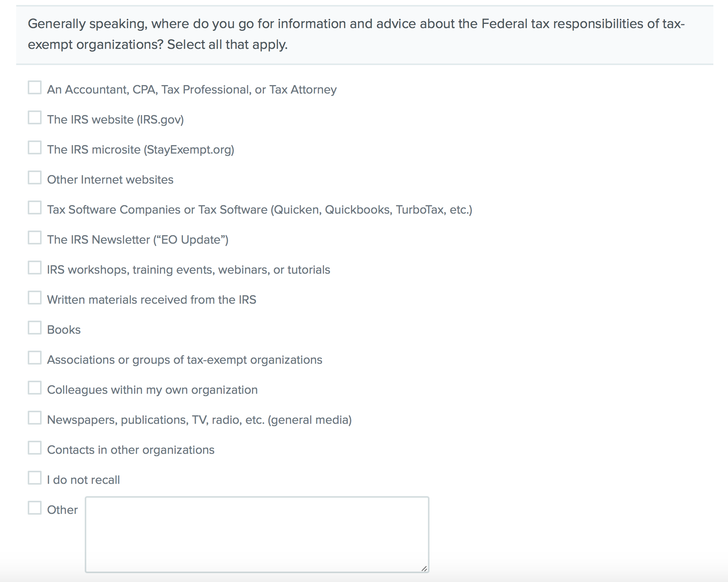Select the IRS website (IRS.gov) checkbox

pyautogui.click(x=35, y=118)
